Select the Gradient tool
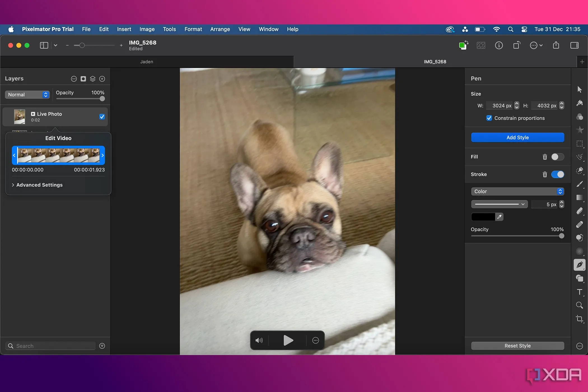Viewport: 588px width, 392px height. [x=580, y=198]
